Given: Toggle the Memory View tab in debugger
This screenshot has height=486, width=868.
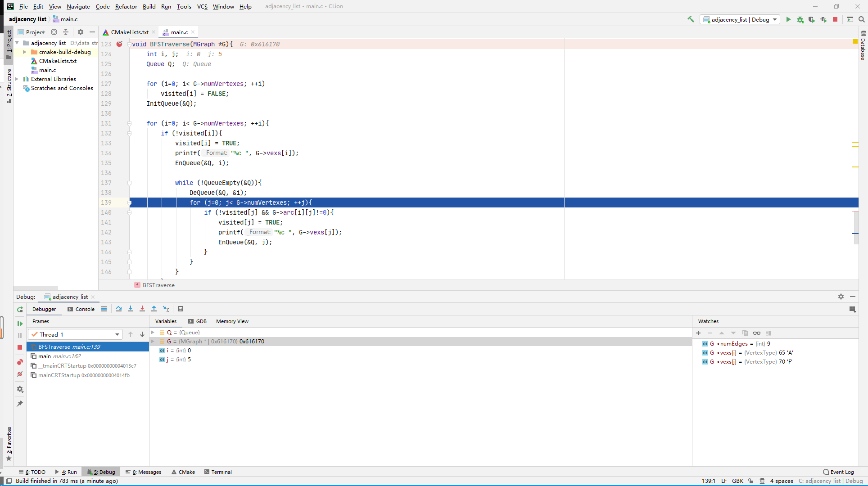Looking at the screenshot, I should [x=232, y=321].
